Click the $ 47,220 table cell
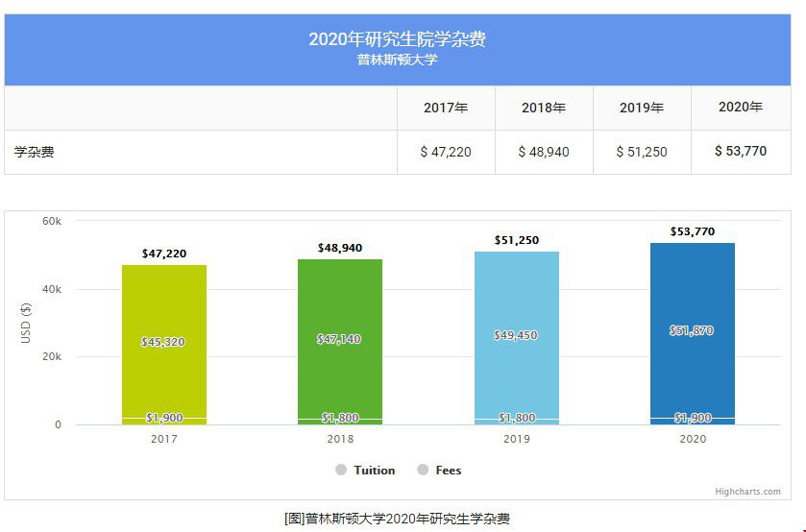The height and width of the screenshot is (532, 806). click(x=446, y=152)
